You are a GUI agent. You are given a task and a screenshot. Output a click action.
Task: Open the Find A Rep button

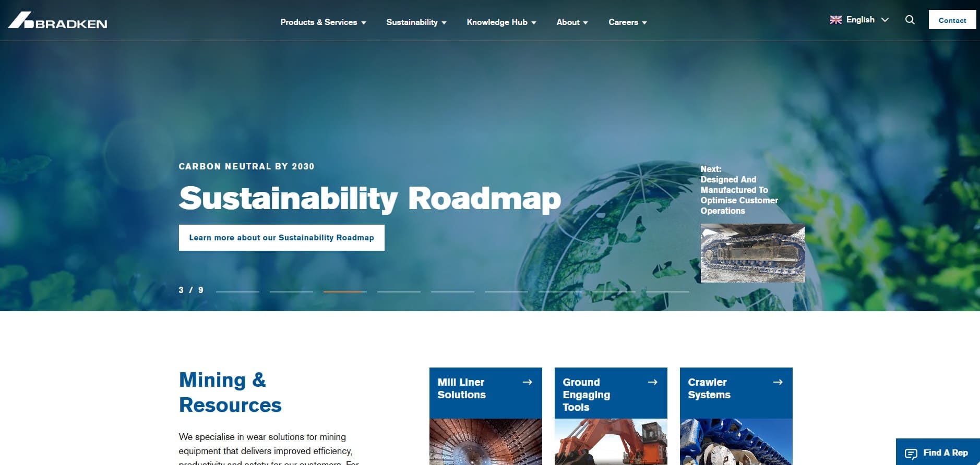point(938,452)
